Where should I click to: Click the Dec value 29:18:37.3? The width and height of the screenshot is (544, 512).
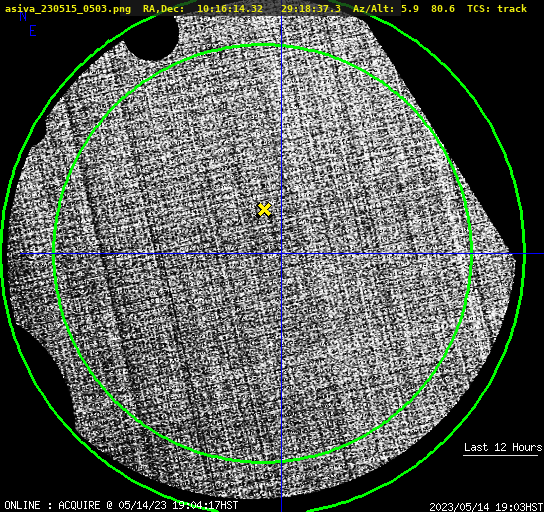coord(311,8)
